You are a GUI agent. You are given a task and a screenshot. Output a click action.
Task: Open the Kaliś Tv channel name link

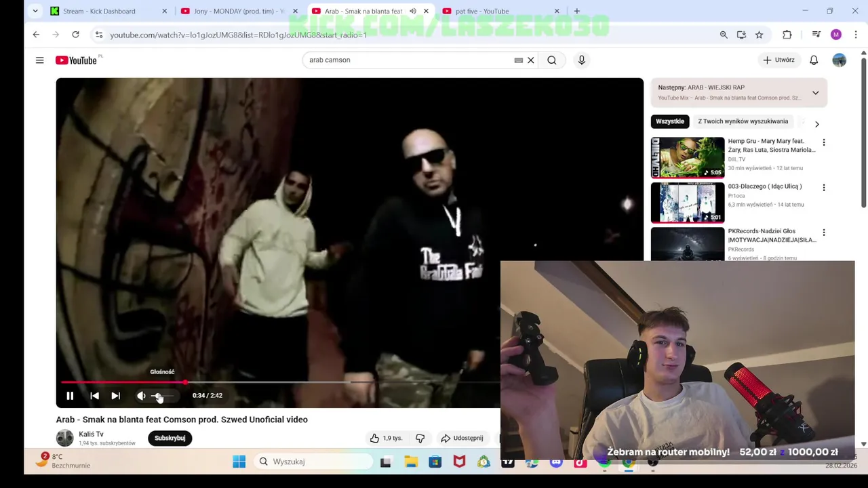pyautogui.click(x=91, y=434)
